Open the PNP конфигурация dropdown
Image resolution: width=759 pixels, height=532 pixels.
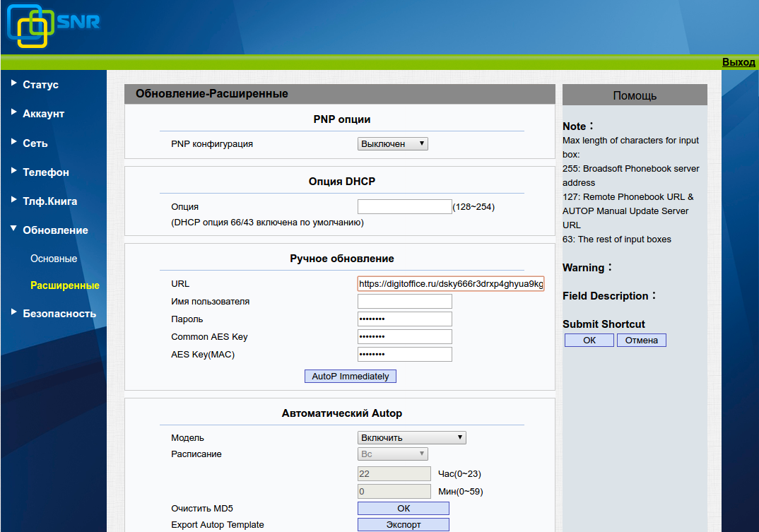pyautogui.click(x=392, y=143)
